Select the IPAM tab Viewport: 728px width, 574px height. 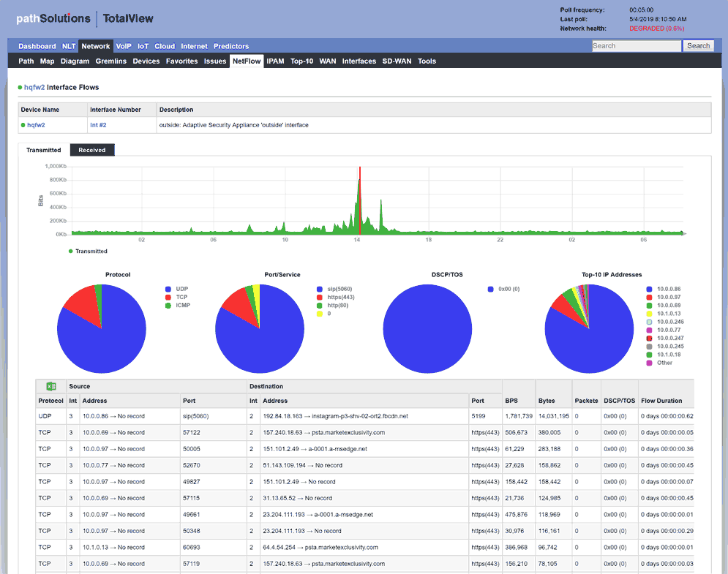274,61
